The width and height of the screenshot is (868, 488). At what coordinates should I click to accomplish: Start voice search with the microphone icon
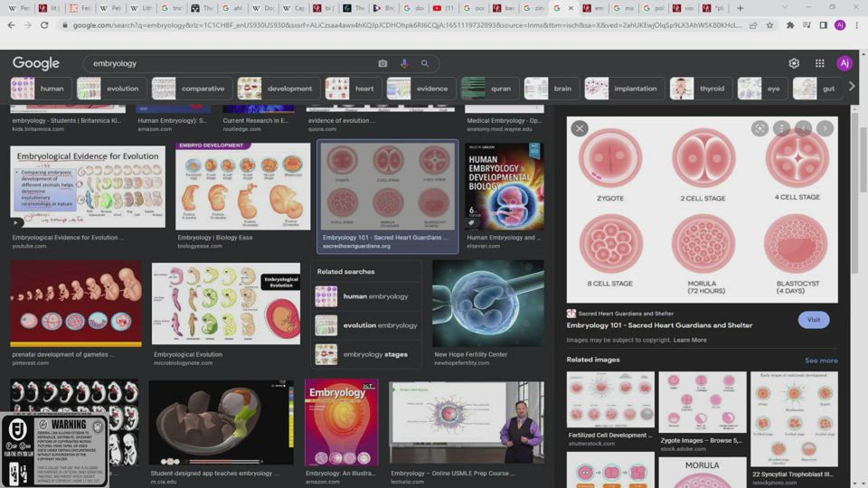pos(403,63)
